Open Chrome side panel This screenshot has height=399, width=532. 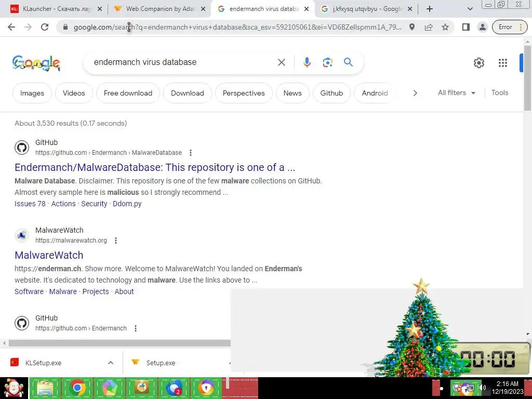click(466, 27)
